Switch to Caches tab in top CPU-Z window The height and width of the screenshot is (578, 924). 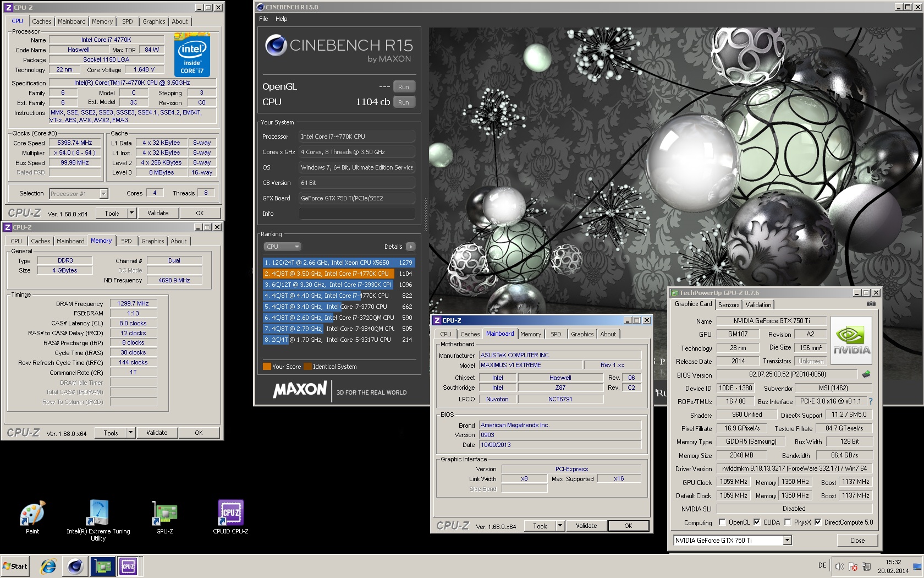coord(41,21)
